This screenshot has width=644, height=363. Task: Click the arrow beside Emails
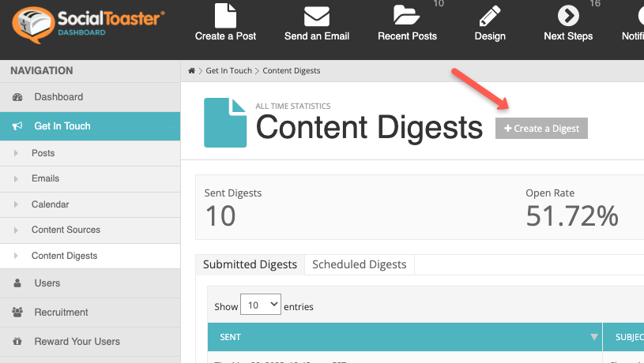tap(16, 179)
